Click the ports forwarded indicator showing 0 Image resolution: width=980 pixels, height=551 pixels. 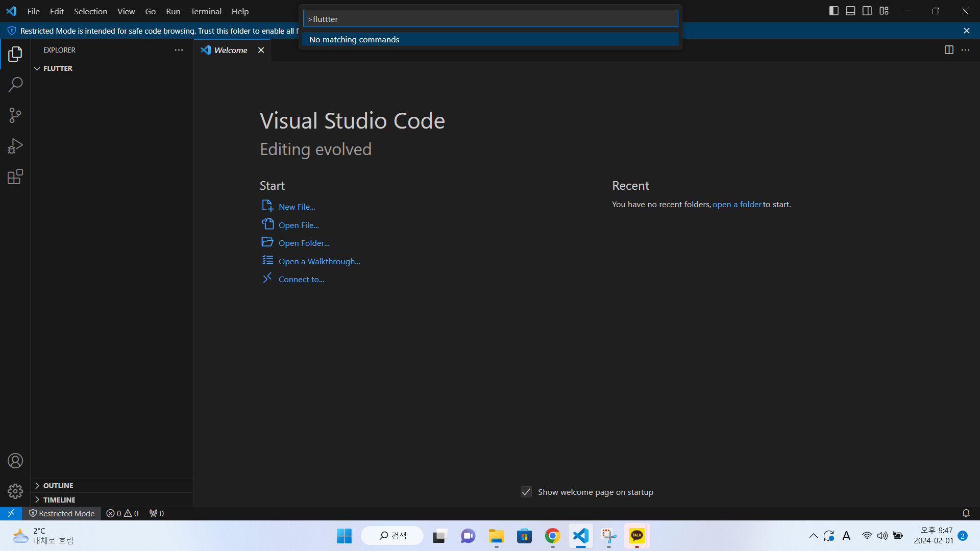pos(156,513)
